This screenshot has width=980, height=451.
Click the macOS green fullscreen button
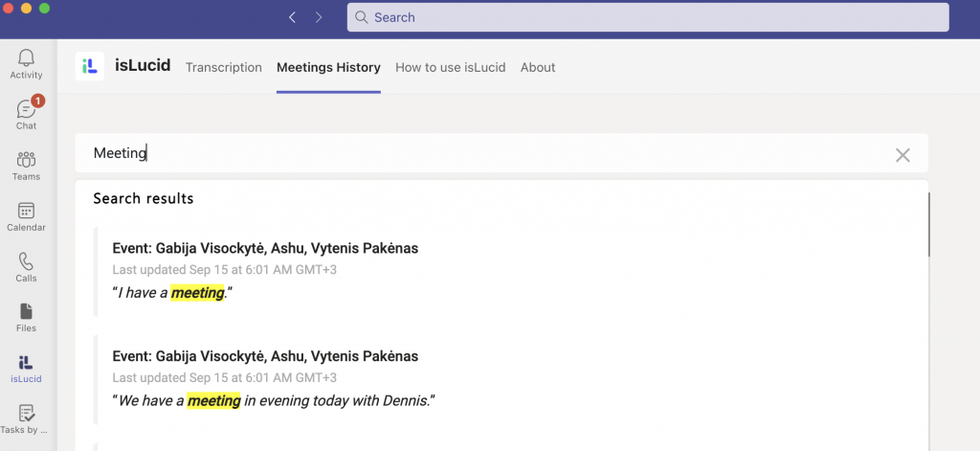[x=44, y=8]
